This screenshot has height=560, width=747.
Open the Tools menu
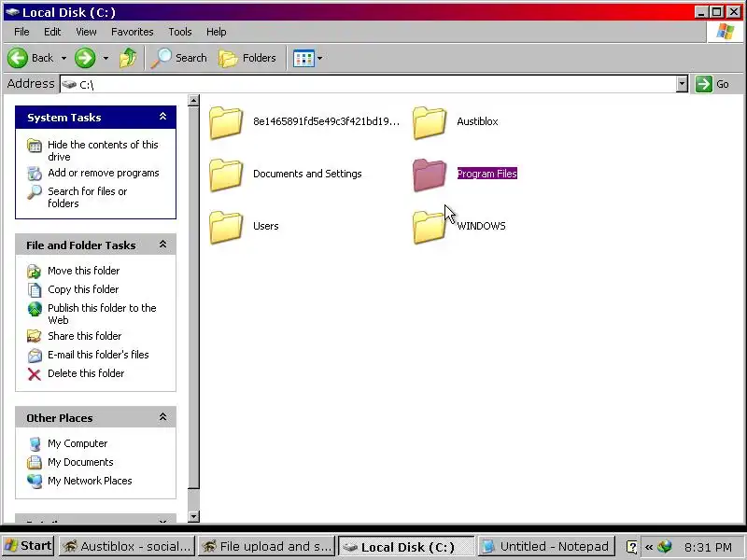click(x=180, y=32)
